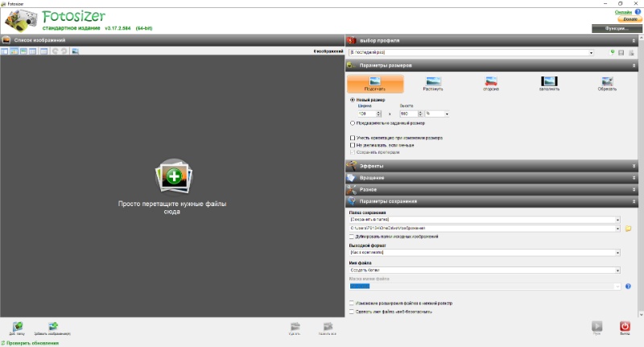Image resolution: width=644 pixels, height=347 pixels.
Task: Toggle Сохранять пропорции checkbox
Action: click(x=353, y=152)
